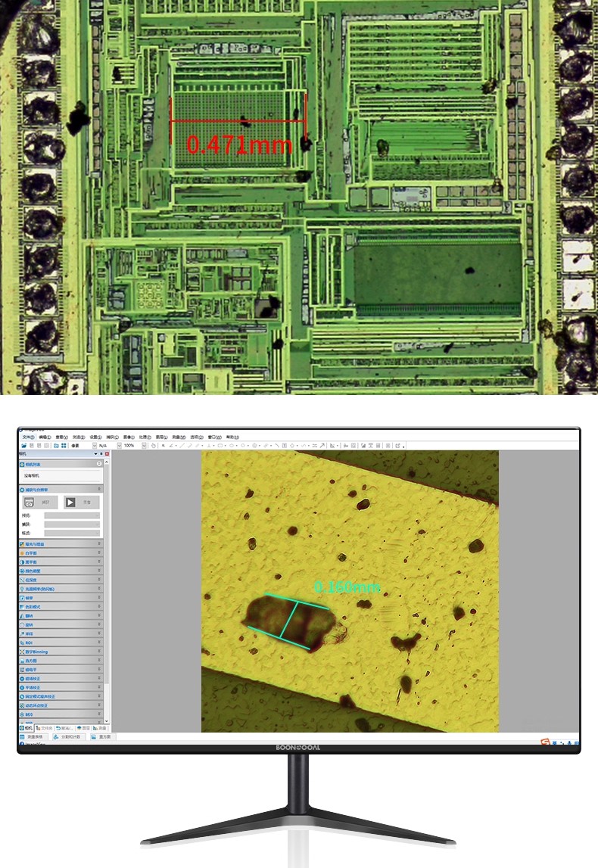
Task: Click the open file folder icon in toolbar
Action: (24, 446)
